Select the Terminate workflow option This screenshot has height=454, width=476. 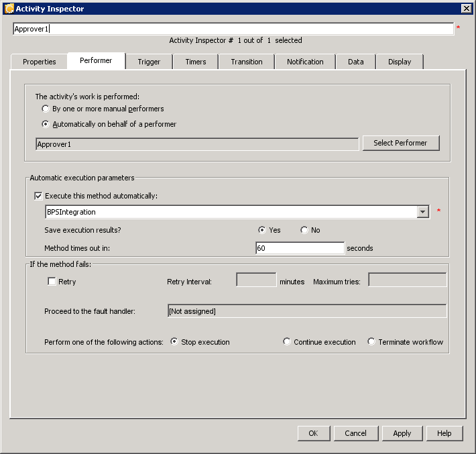(x=371, y=341)
